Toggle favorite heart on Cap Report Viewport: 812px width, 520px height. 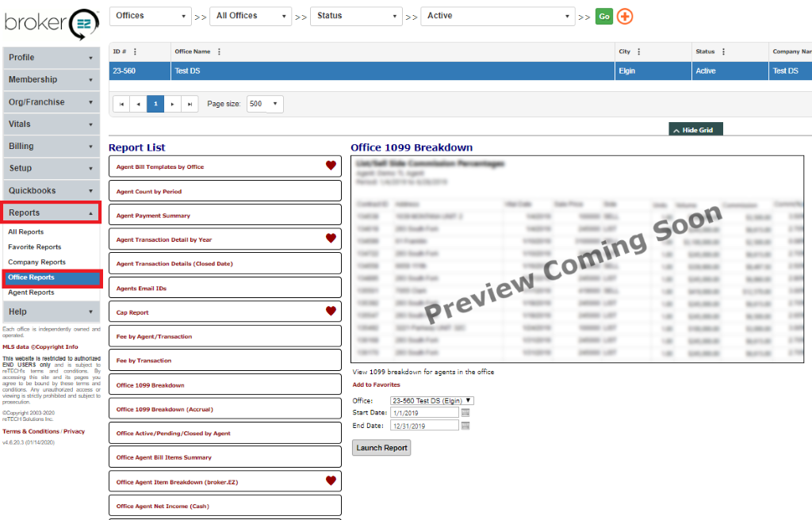[x=331, y=312]
